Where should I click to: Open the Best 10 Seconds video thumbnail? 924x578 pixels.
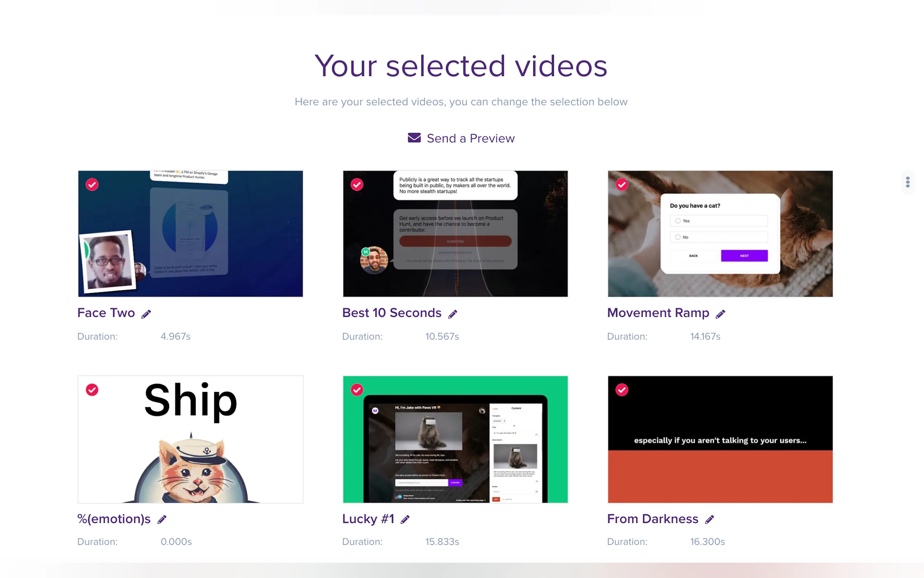pos(455,234)
